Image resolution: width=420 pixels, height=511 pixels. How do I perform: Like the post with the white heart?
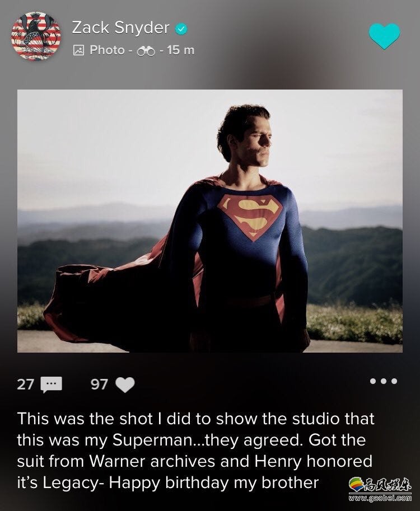(x=125, y=385)
